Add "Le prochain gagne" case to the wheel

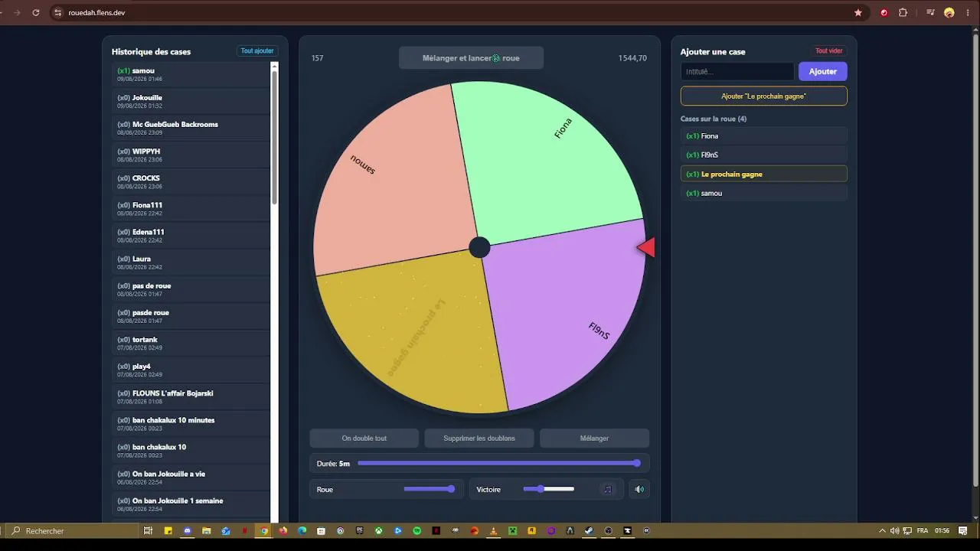tap(764, 96)
